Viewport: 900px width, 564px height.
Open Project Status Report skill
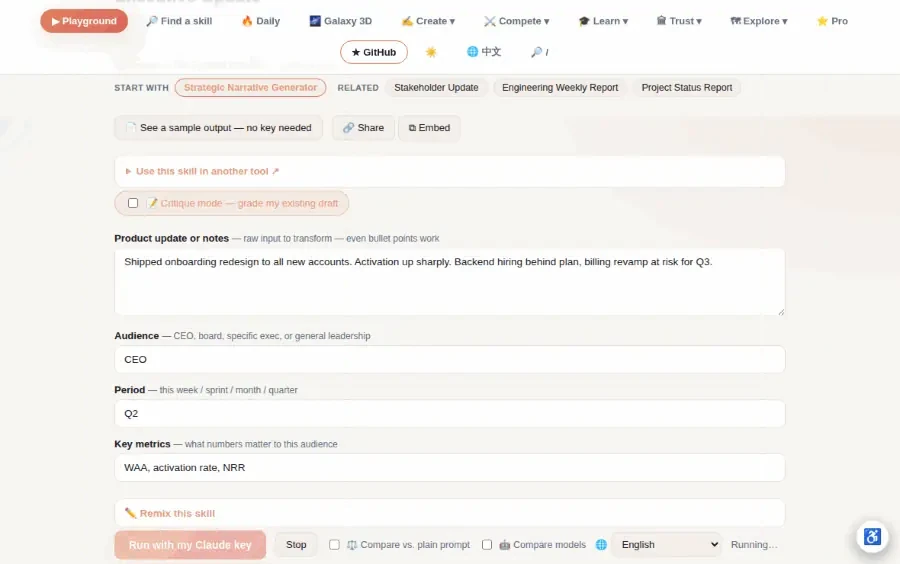pyautogui.click(x=686, y=88)
